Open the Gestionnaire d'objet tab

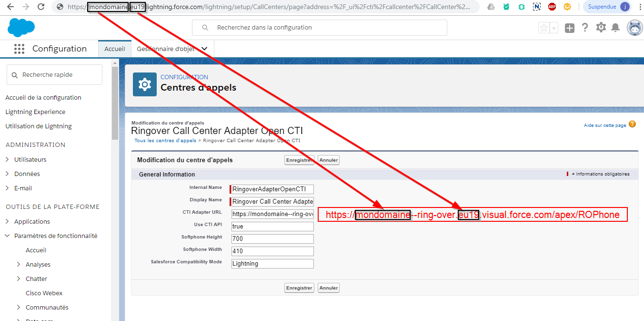[x=165, y=49]
